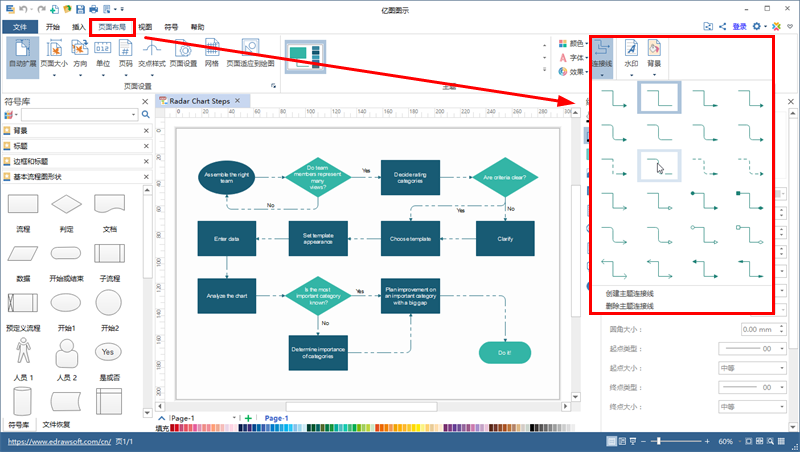Switch to the 开始 ribbon tab

(53, 27)
